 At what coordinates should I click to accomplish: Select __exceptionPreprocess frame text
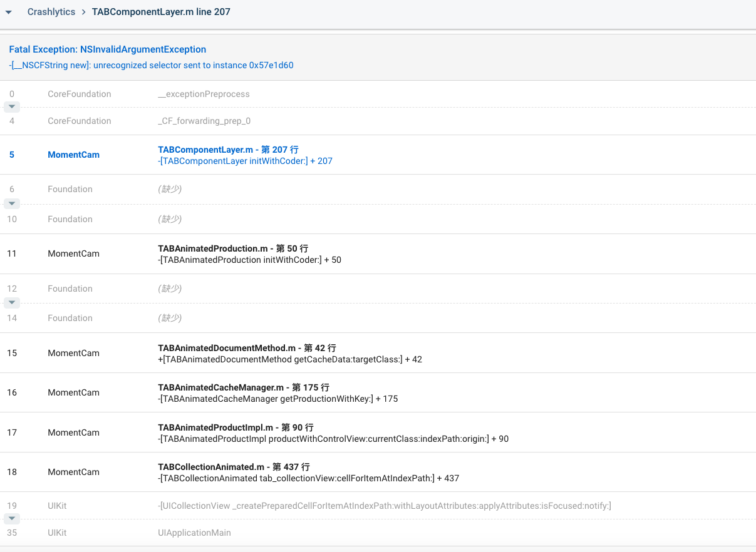pos(204,94)
